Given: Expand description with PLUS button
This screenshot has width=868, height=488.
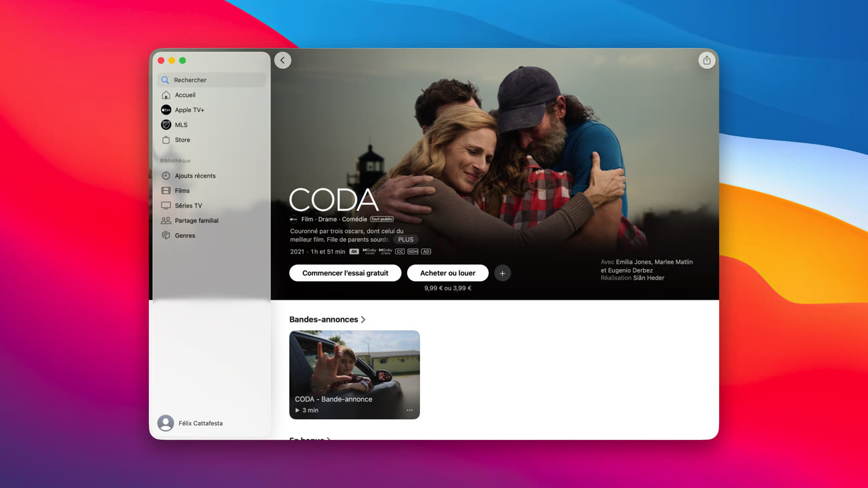Looking at the screenshot, I should (406, 240).
